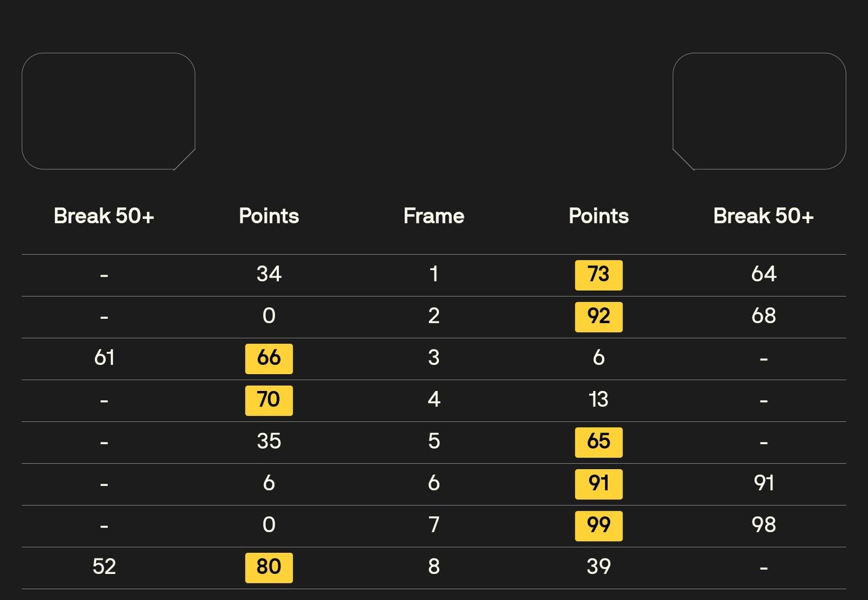
Task: Select the highlighted 70 score in frame 4
Action: click(269, 400)
